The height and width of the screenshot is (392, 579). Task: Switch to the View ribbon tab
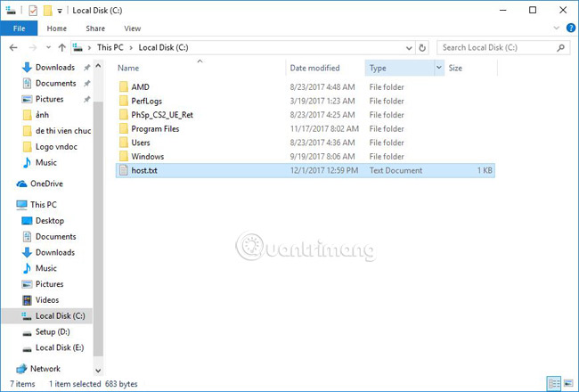pyautogui.click(x=132, y=29)
